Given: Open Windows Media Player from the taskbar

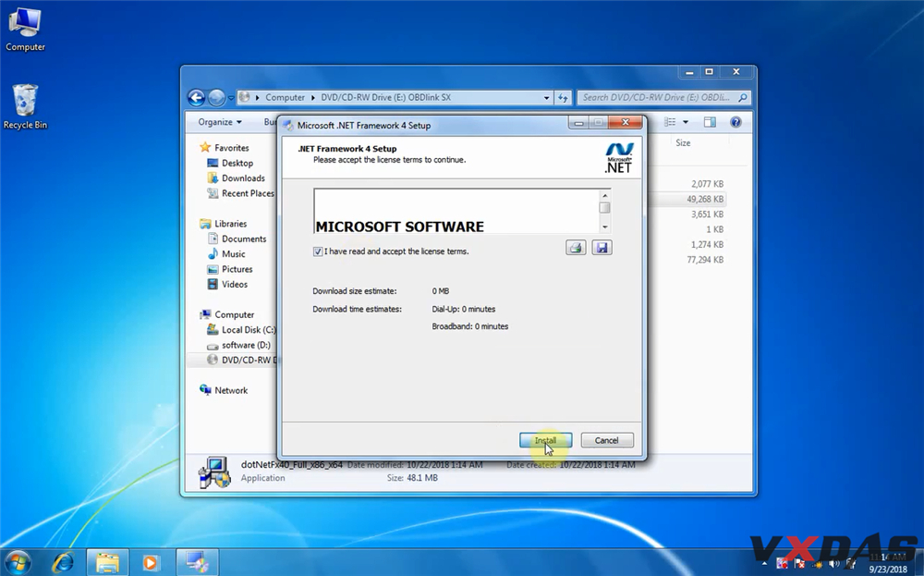Looking at the screenshot, I should pos(151,562).
